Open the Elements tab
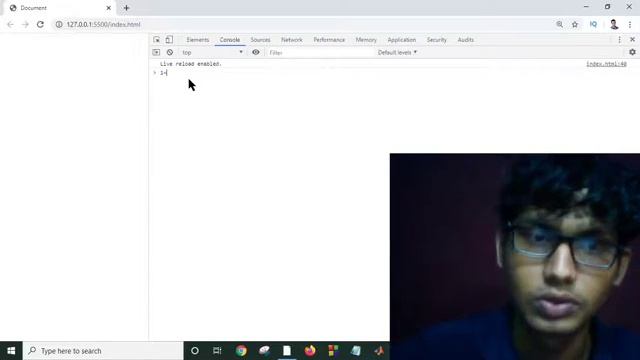The height and width of the screenshot is (360, 640). click(198, 40)
